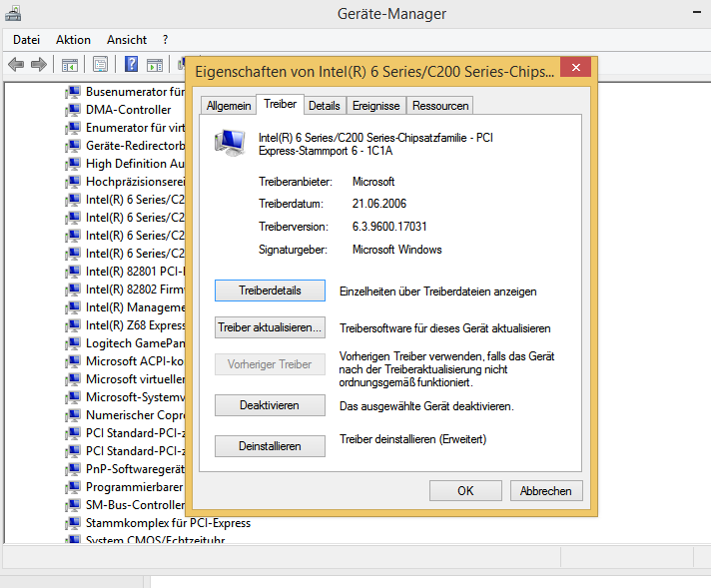Viewport: 711px width, 588px height.
Task: Click the forward arrow in Geräte-Manager toolbar
Action: (x=39, y=64)
